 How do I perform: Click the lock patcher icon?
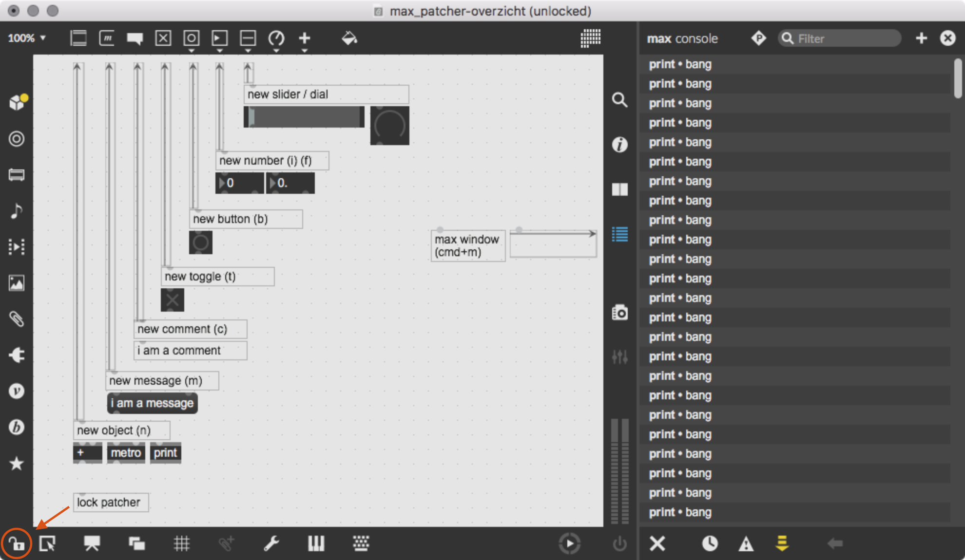(17, 543)
